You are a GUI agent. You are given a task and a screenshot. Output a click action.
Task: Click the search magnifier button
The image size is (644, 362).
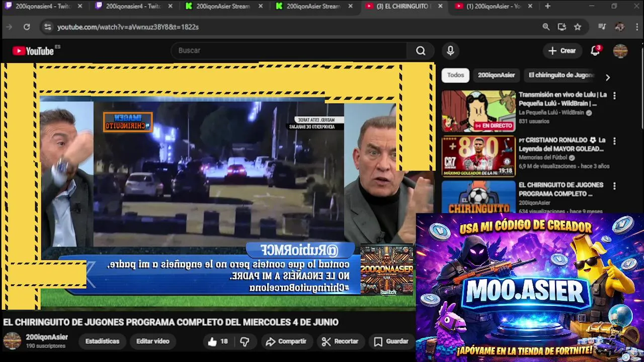(x=421, y=50)
